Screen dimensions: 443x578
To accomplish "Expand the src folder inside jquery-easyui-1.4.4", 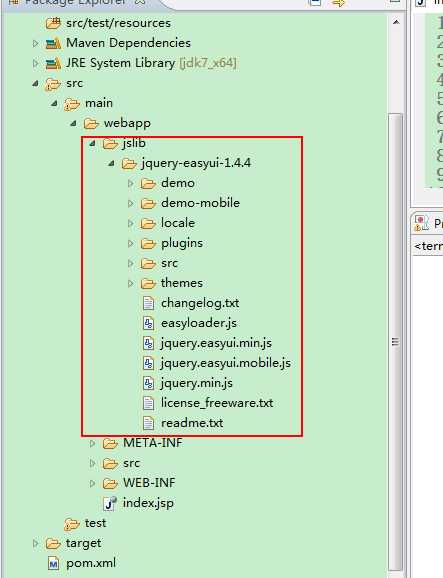I will [130, 263].
